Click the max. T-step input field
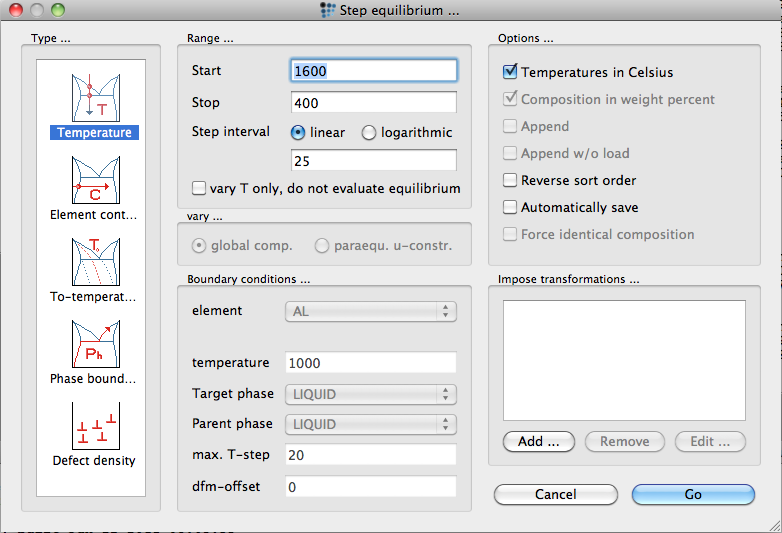The image size is (782, 533). click(x=370, y=455)
